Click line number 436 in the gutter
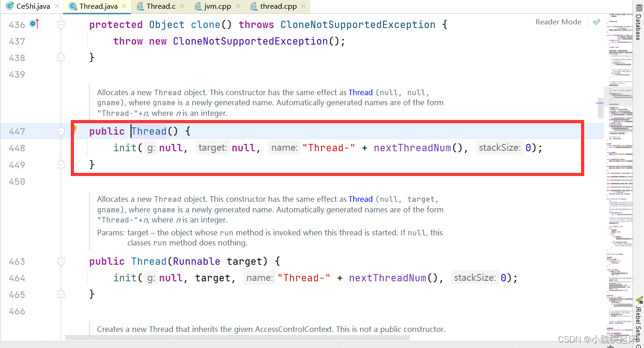The height and width of the screenshot is (348, 644). pos(17,25)
